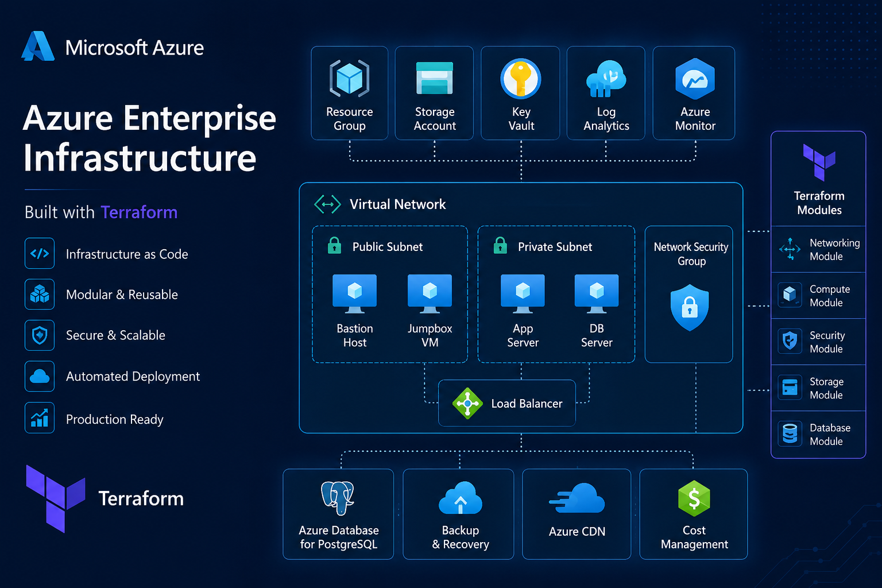Viewport: 882px width, 588px height.
Task: Click the Terraform wordmark beside bottom logo
Action: point(141,498)
